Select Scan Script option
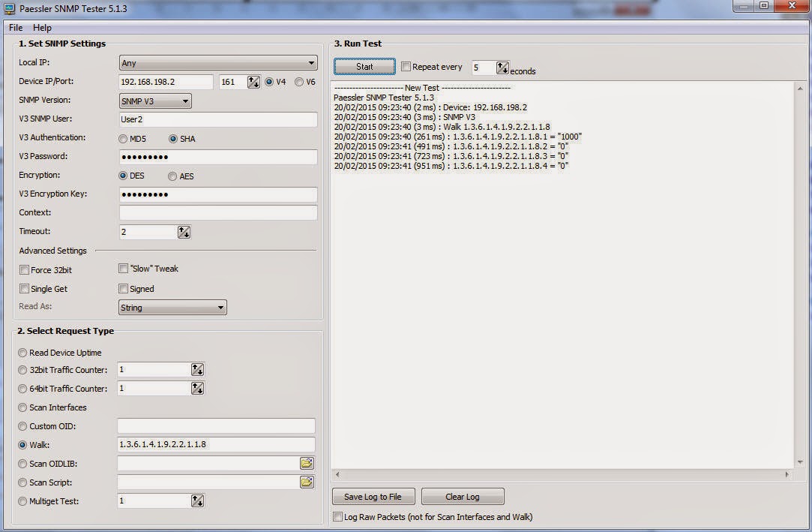The width and height of the screenshot is (812, 532). point(22,482)
